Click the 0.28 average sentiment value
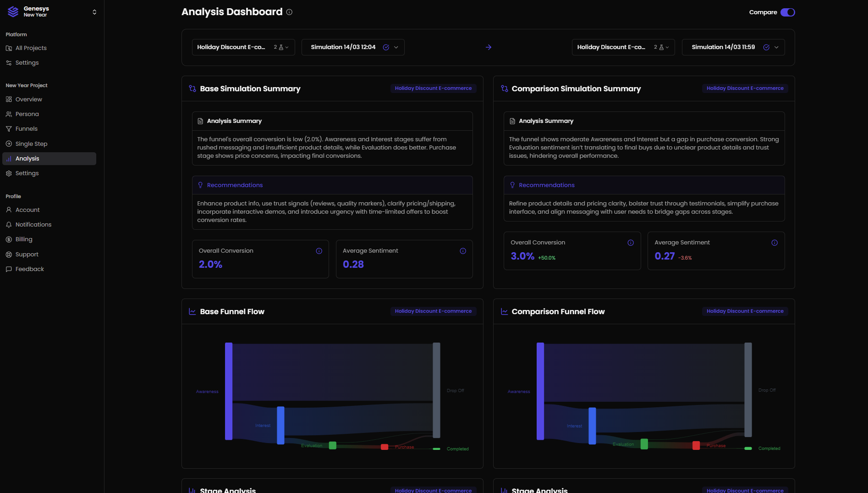Screen dimensions: 868x493 click(x=353, y=265)
